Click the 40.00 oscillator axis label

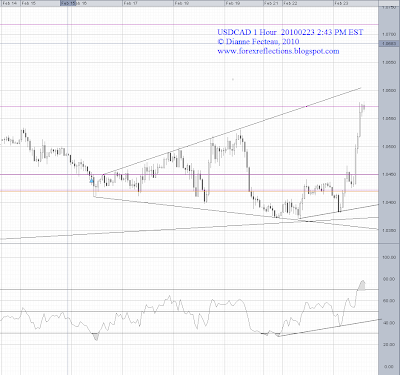(x=389, y=323)
